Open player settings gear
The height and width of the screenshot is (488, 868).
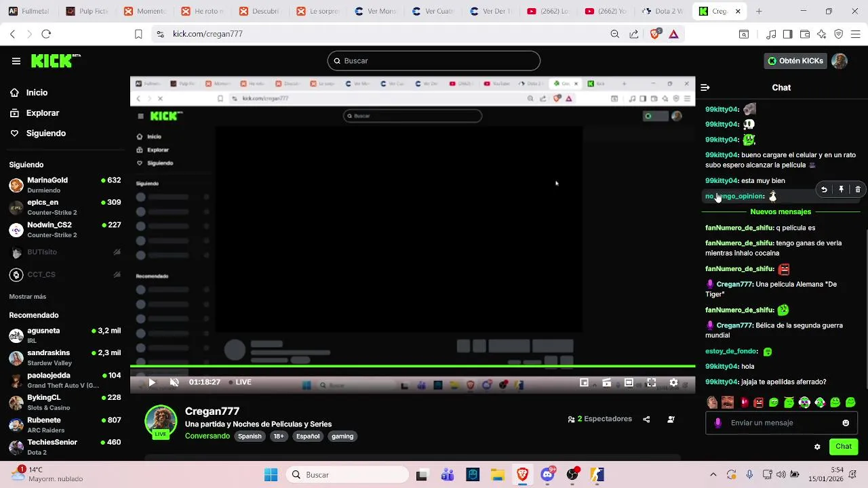point(673,382)
